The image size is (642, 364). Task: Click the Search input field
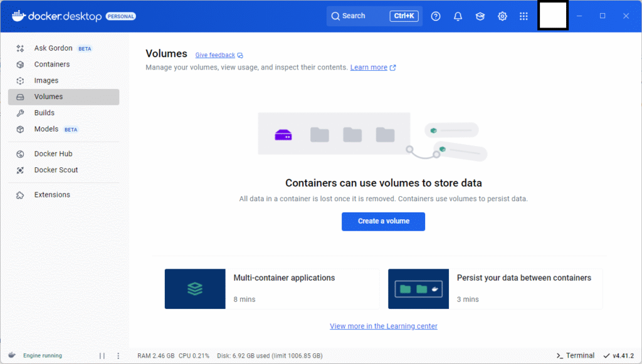pyautogui.click(x=374, y=16)
